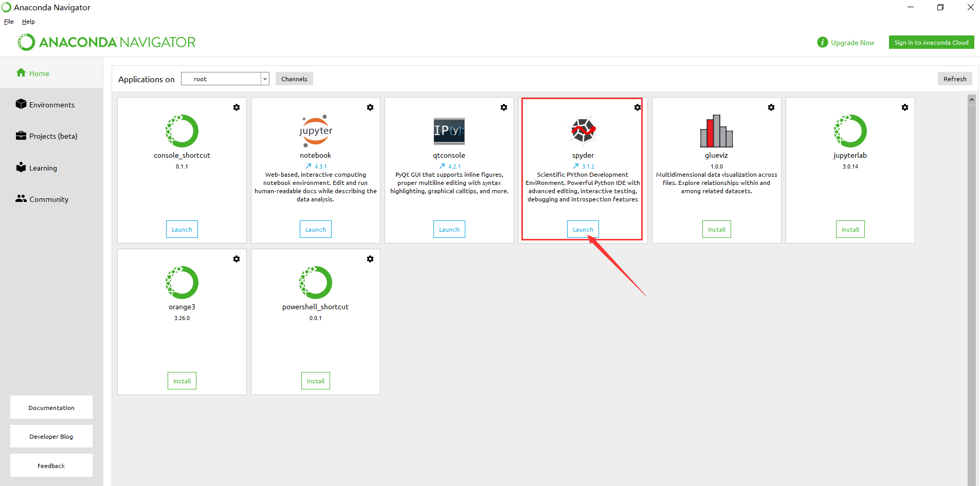Click the spyder version update arrow
This screenshot has height=486, width=980.
tap(576, 166)
